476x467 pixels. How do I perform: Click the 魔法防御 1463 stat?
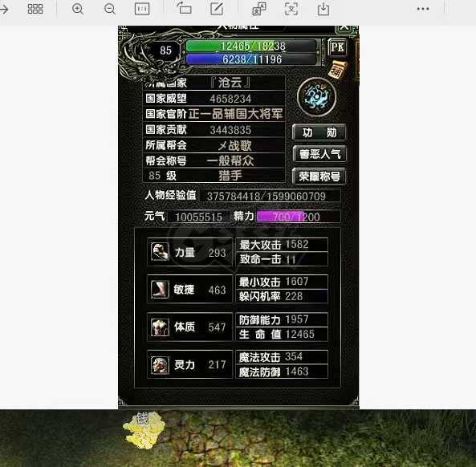[x=282, y=372]
